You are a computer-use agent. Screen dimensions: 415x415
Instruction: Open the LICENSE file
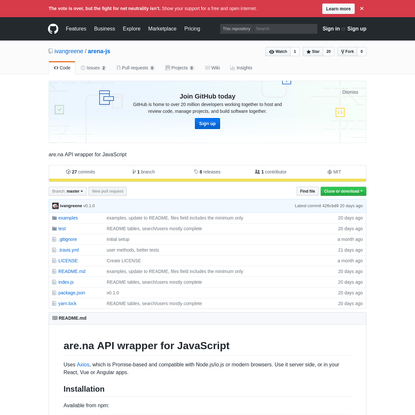(68, 261)
